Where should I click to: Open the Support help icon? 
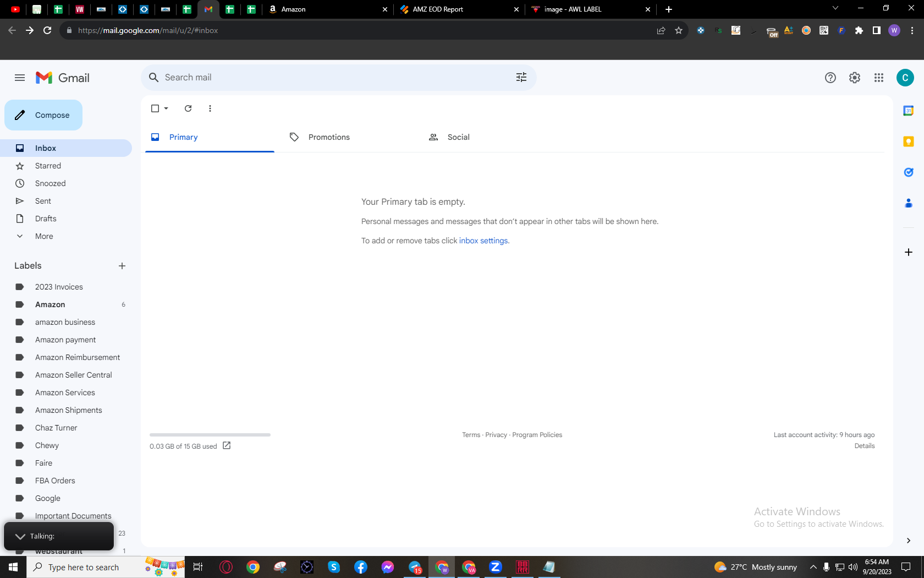[x=831, y=78]
